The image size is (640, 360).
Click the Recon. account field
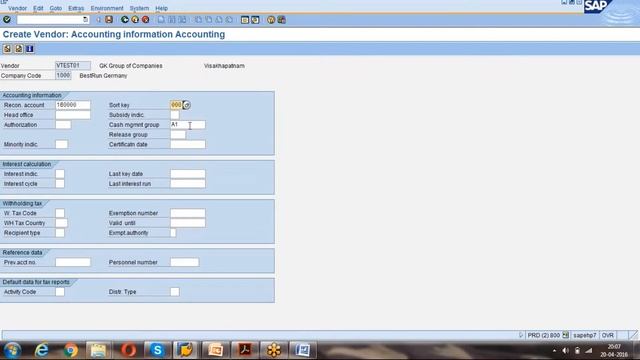pyautogui.click(x=73, y=105)
